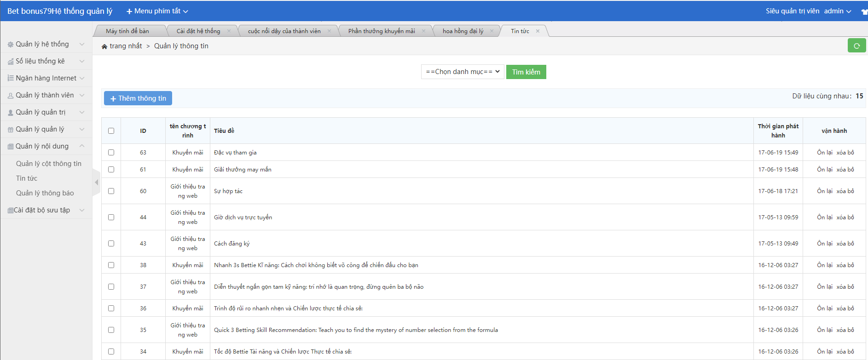Click the 'Thêm thông tin' button
This screenshot has width=868, height=360.
(138, 98)
